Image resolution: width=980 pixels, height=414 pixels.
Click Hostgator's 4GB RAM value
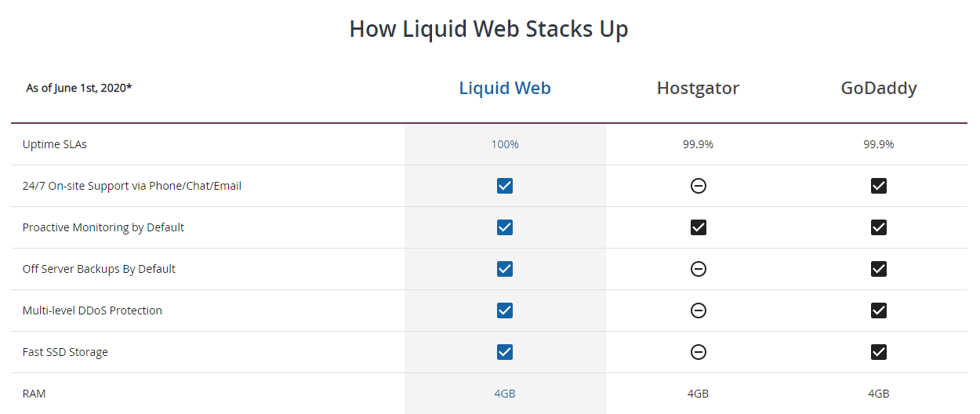tap(698, 394)
